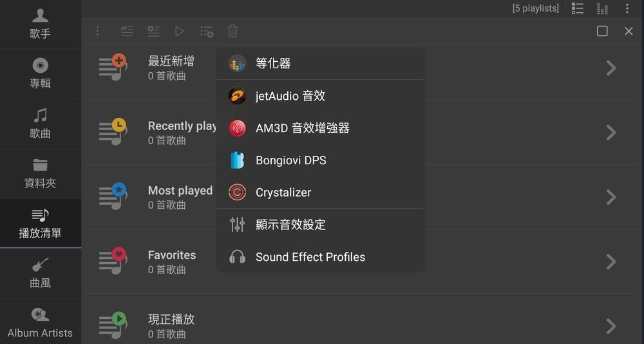
Task: Open 顯示音效設定 sliders icon
Action: (237, 225)
